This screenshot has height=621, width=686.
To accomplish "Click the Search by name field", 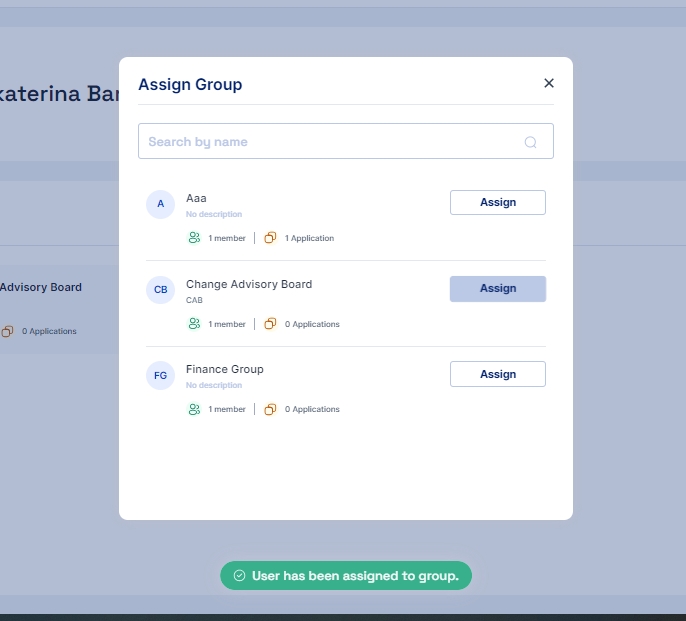I will click(330, 142).
